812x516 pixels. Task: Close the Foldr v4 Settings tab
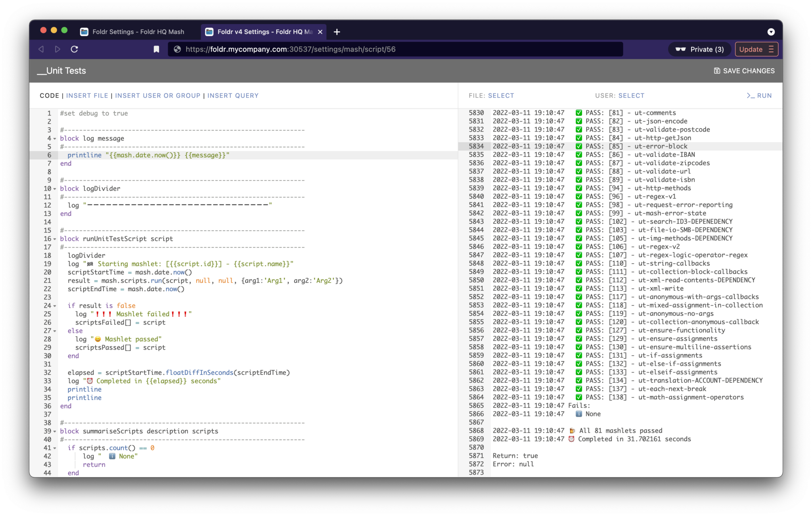tap(320, 32)
